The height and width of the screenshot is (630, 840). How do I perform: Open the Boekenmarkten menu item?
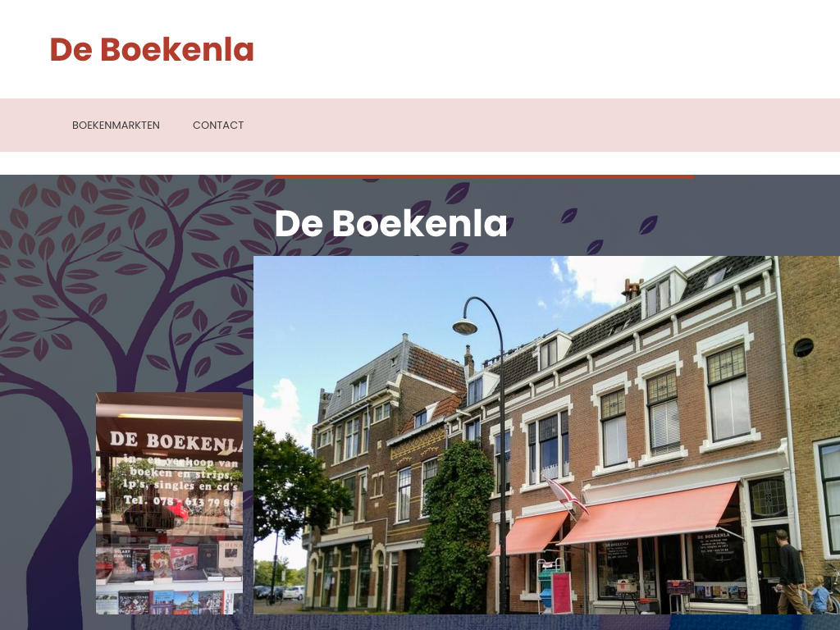point(116,125)
